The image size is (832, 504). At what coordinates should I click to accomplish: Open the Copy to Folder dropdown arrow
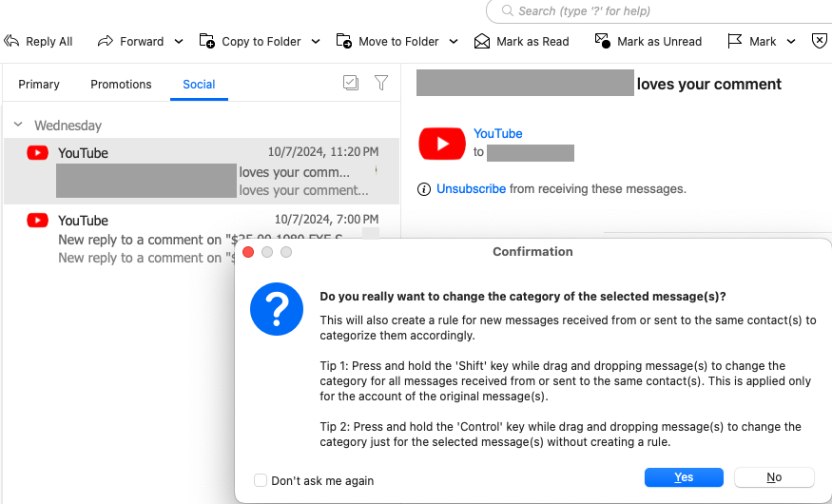[x=316, y=42]
